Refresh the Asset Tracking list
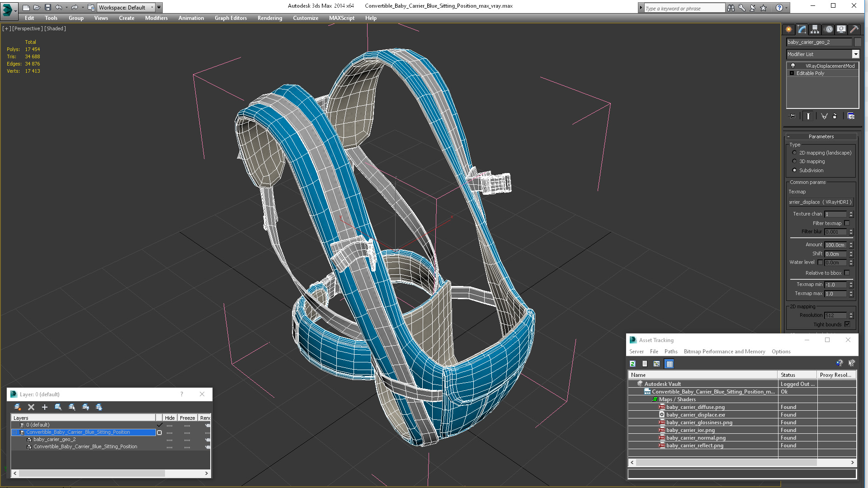Screen dimensions: 868x488 pyautogui.click(x=632, y=364)
